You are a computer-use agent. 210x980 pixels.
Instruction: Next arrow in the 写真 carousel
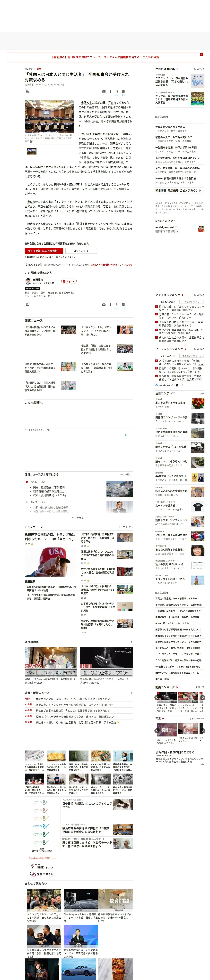click(203, 730)
